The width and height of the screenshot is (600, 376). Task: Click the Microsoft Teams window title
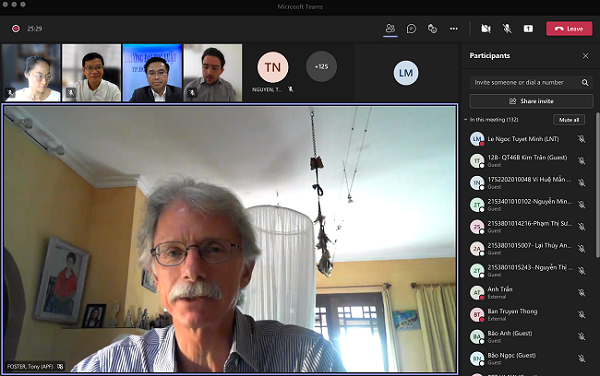(300, 7)
